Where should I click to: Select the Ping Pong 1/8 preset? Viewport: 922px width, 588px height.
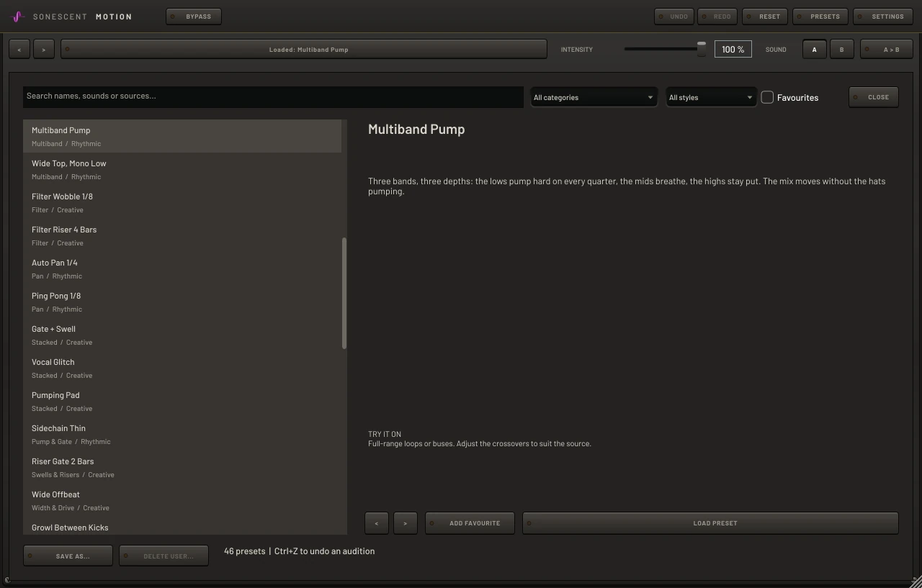[182, 302]
